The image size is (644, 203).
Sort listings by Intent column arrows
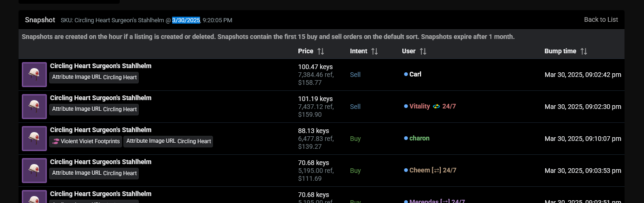click(x=374, y=51)
